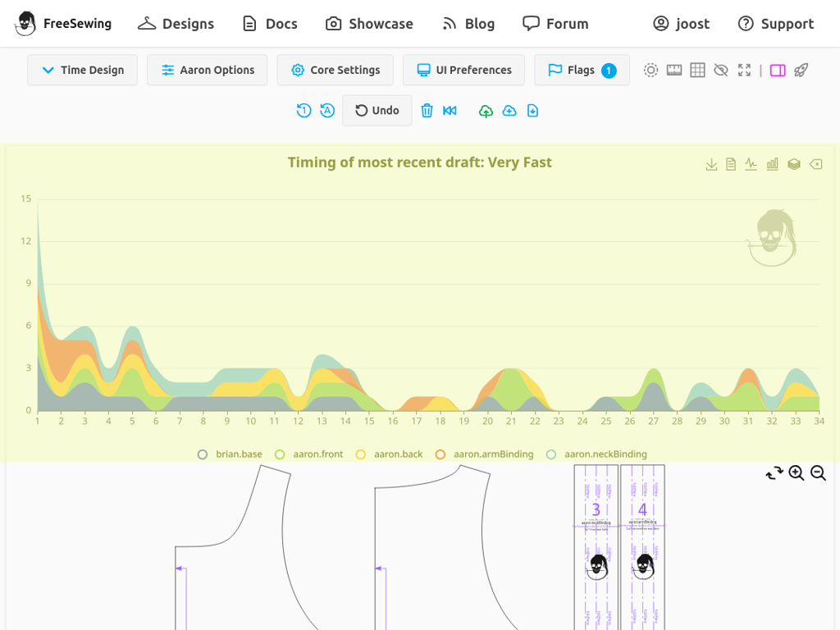Click the undo one step icon

point(304,111)
